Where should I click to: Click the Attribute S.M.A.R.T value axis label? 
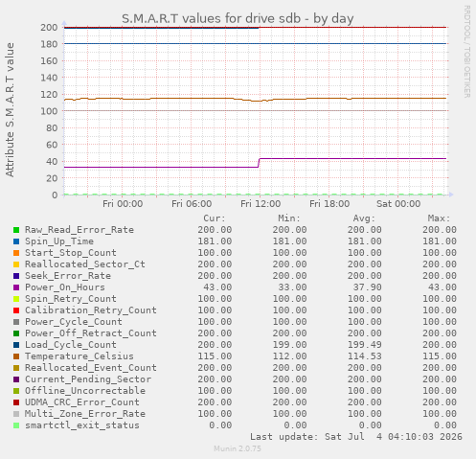pos(10,110)
